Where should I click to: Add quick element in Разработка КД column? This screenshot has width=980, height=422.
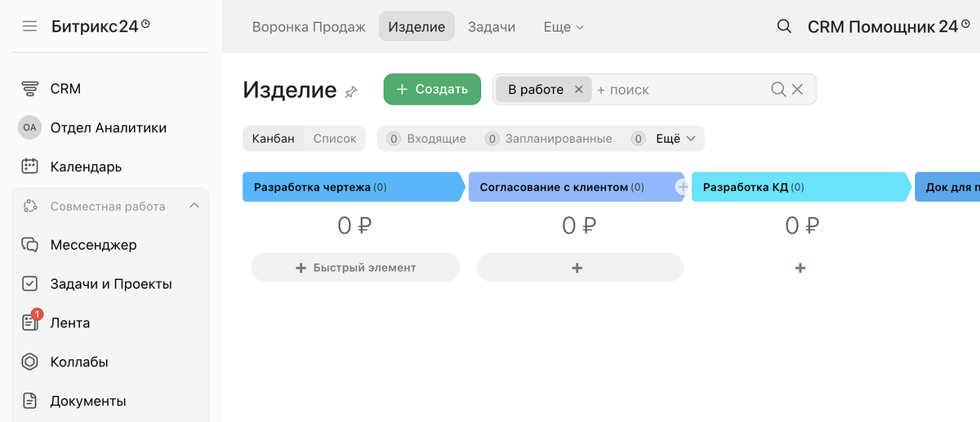(800, 268)
